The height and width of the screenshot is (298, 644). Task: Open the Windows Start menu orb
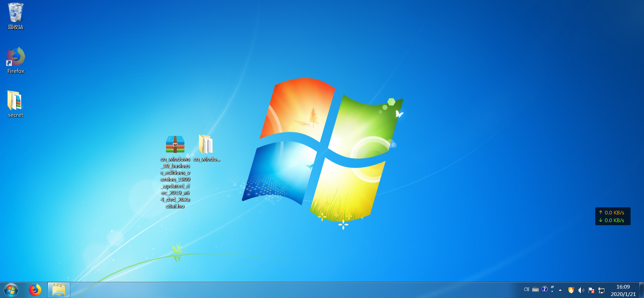11,290
